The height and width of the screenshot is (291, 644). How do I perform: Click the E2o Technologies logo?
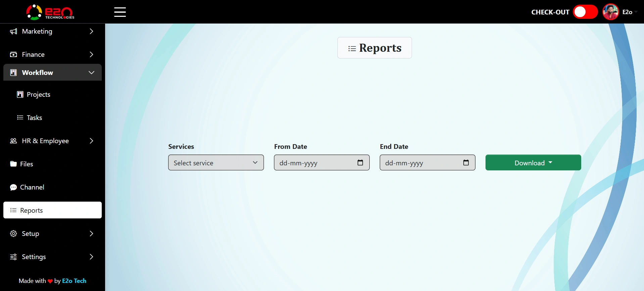coord(50,12)
